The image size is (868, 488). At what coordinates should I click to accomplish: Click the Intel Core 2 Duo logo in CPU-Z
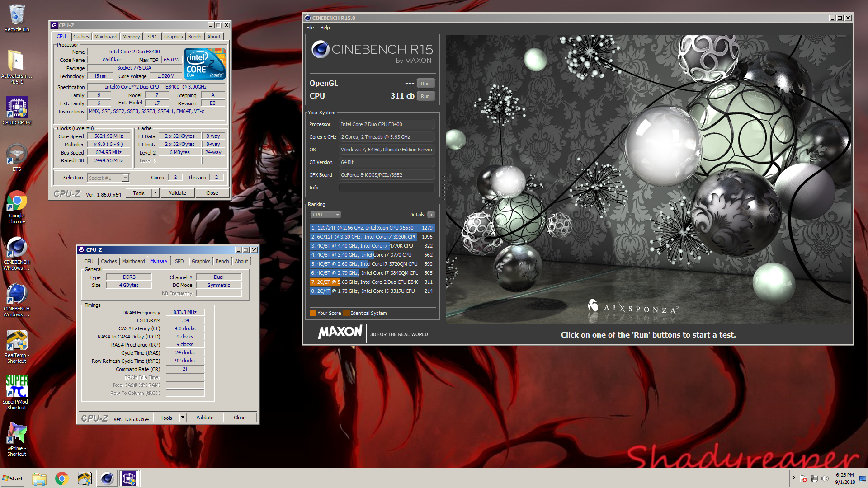point(205,64)
